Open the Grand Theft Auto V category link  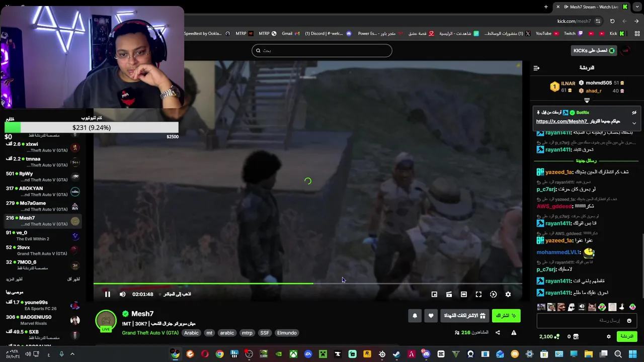click(x=150, y=333)
